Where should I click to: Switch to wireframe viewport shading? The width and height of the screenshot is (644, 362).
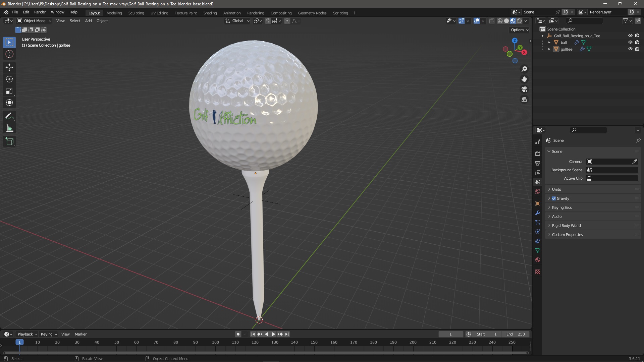(500, 21)
